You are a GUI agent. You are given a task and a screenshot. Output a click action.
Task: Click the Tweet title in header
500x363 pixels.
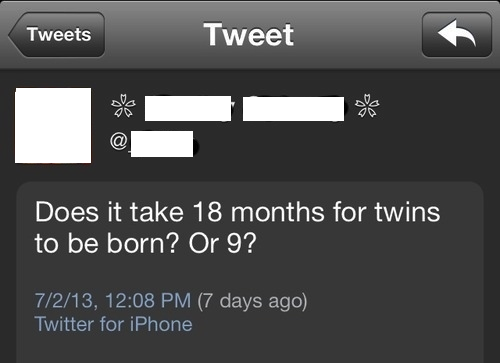pyautogui.click(x=249, y=34)
